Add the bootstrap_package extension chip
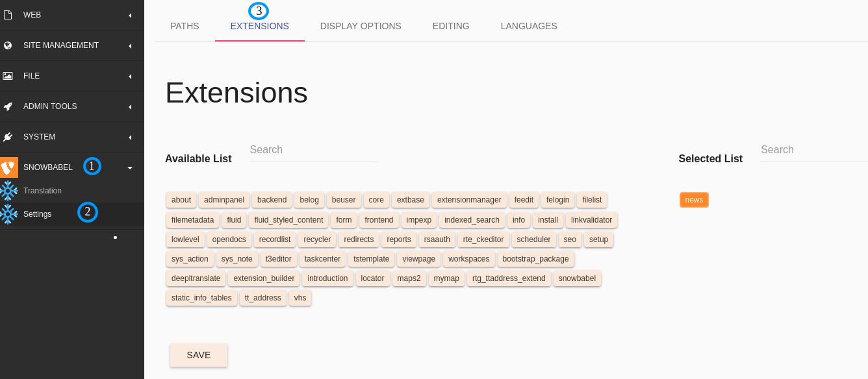The width and height of the screenshot is (868, 379). (535, 259)
